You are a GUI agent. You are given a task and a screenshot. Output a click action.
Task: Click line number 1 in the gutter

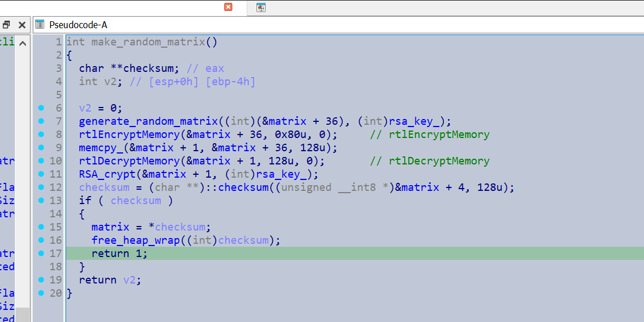coord(59,42)
